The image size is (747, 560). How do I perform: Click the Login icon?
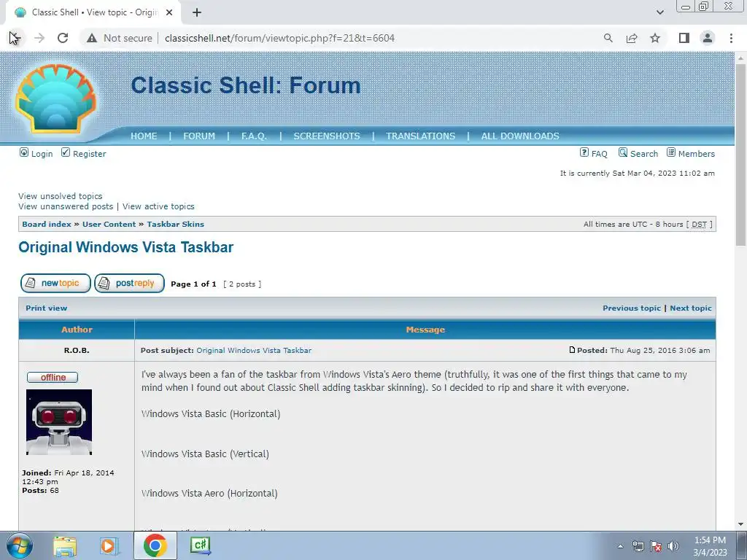(24, 152)
